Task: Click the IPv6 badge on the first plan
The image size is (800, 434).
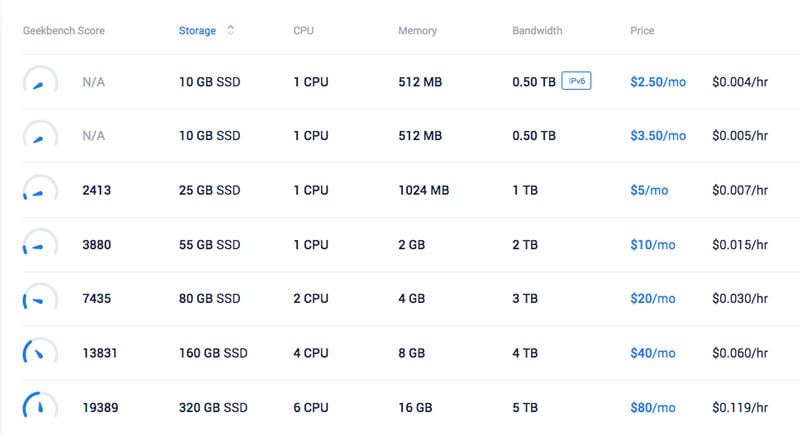Action: [x=577, y=81]
